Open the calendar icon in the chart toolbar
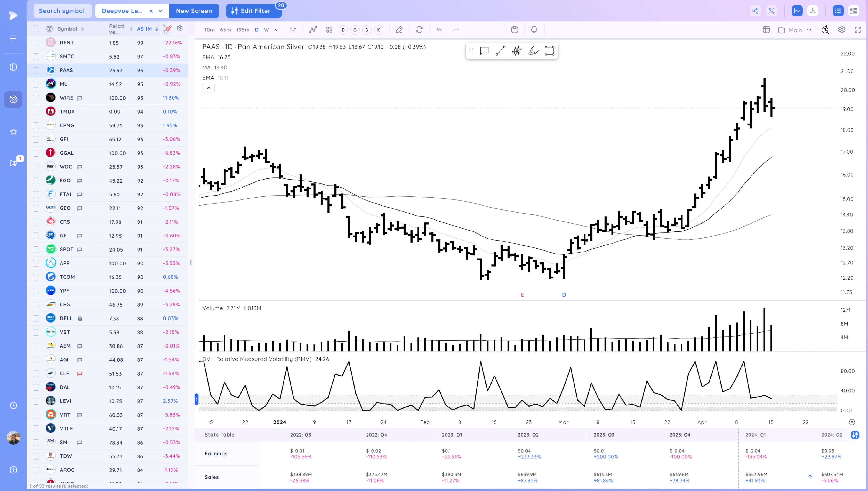 click(514, 30)
